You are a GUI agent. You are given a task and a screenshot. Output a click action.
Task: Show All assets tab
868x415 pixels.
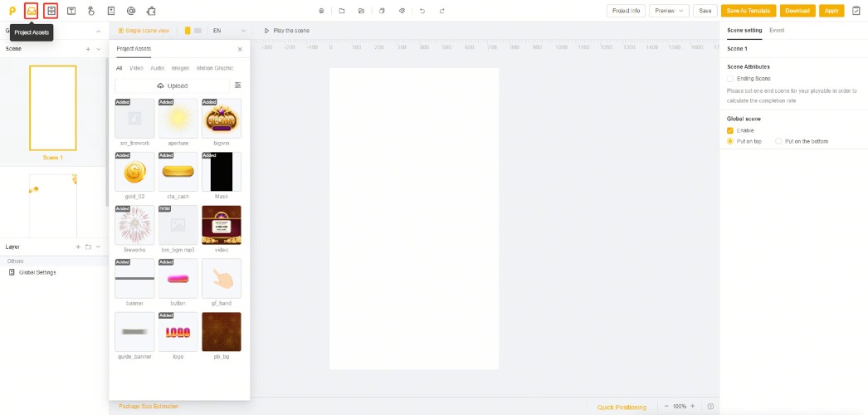pyautogui.click(x=119, y=68)
